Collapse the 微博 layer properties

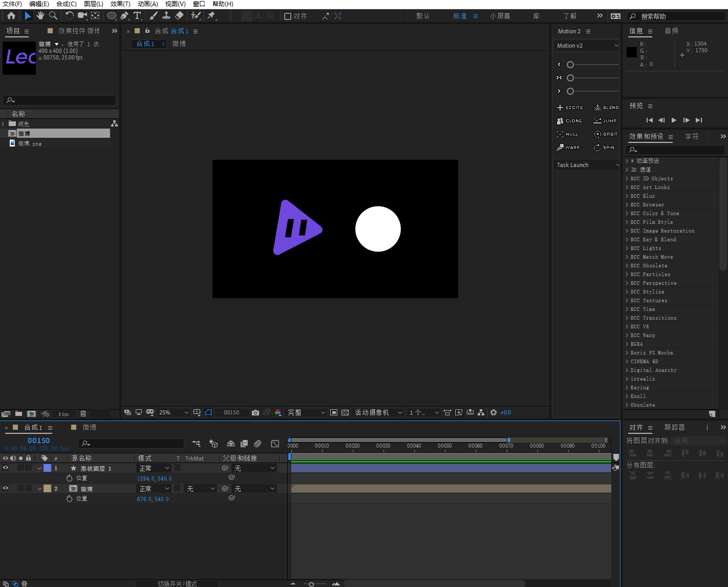(39, 489)
